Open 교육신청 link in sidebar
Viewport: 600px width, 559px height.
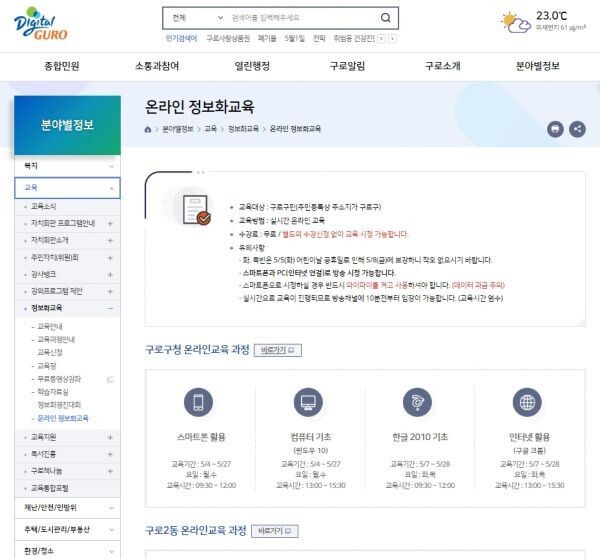point(50,352)
